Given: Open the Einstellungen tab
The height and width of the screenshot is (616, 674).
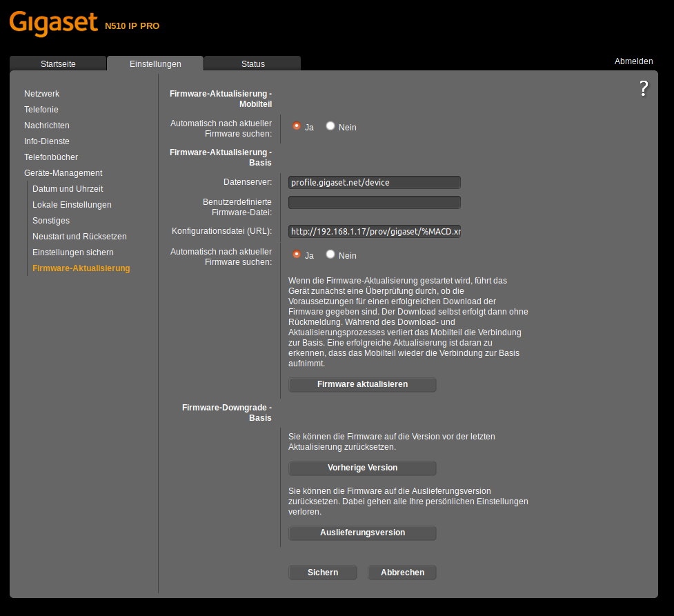Looking at the screenshot, I should [x=155, y=62].
